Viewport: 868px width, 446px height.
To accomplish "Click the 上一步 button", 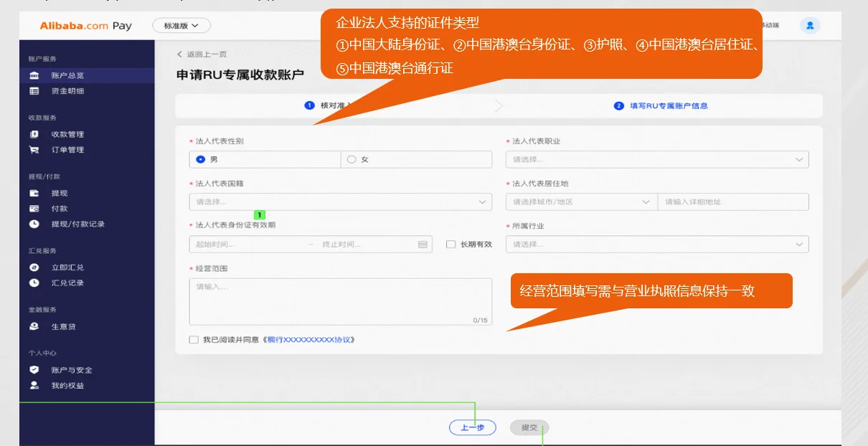I will (x=472, y=428).
